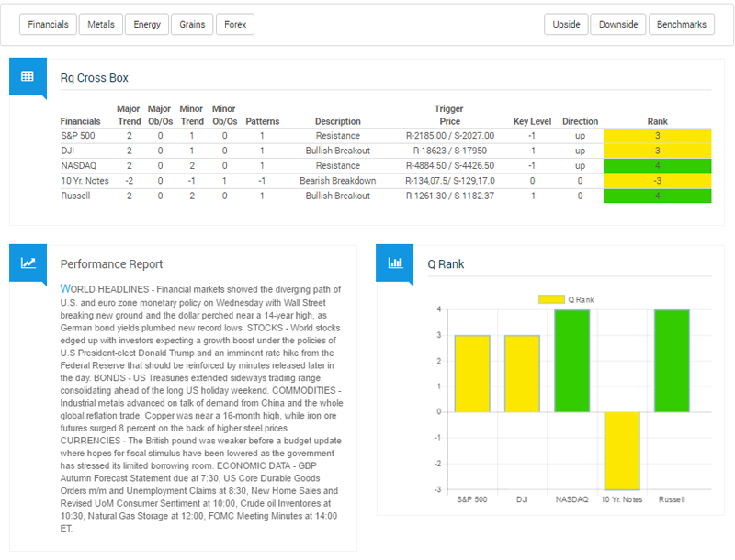Click DJI's Bullish Breakout description
This screenshot has height=560, width=735.
coord(338,151)
